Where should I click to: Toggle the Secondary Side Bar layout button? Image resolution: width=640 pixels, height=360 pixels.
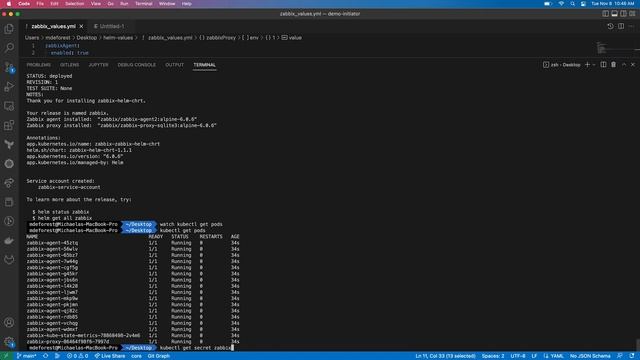click(623, 13)
